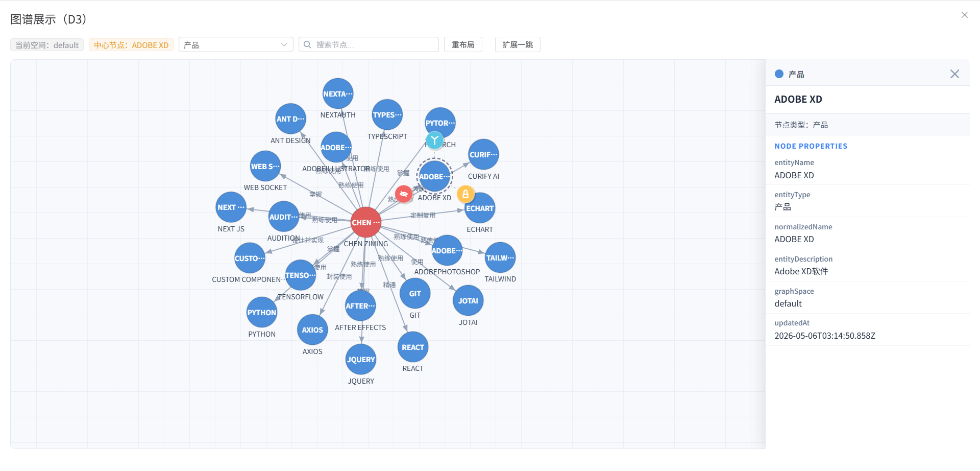Click the 定制复用 edge label

[x=423, y=216]
